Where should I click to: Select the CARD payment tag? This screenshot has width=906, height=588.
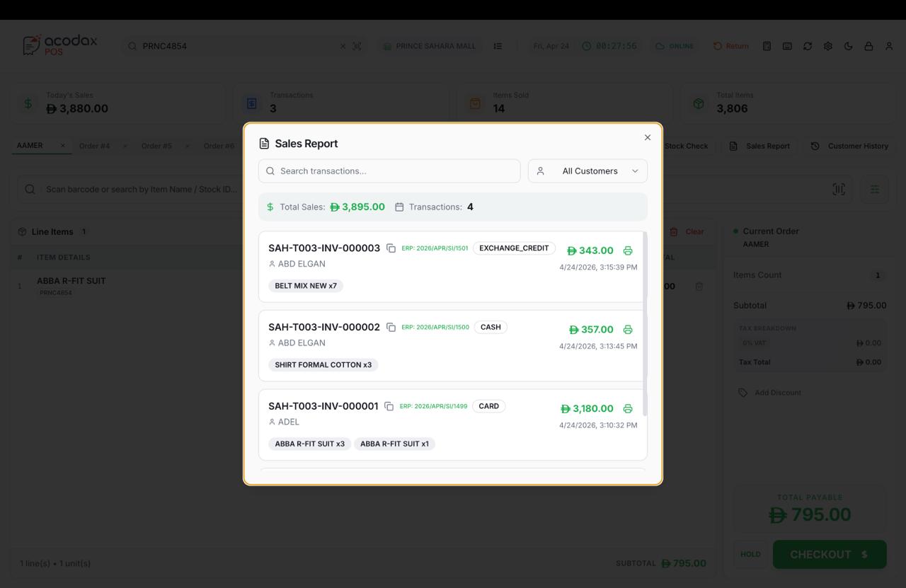click(488, 406)
